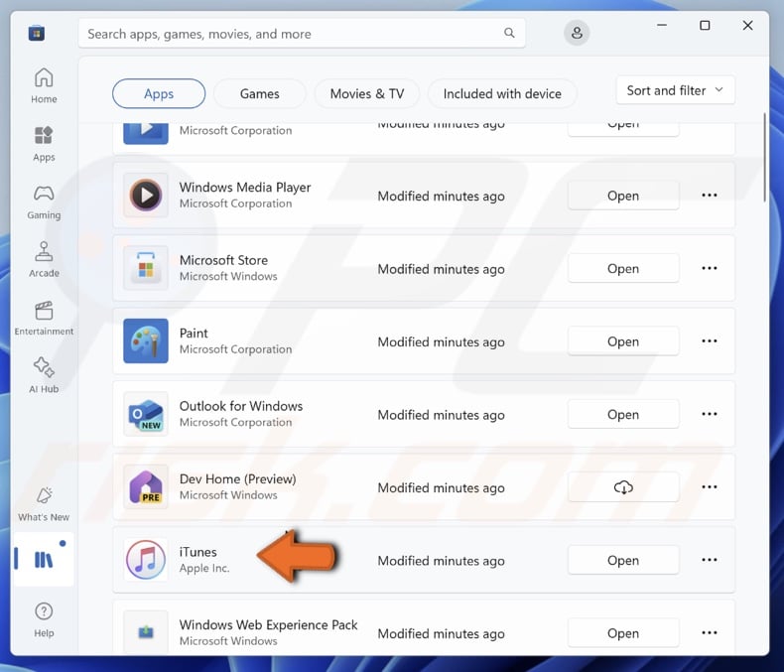
Task: Click the user profile icon
Action: [x=577, y=33]
